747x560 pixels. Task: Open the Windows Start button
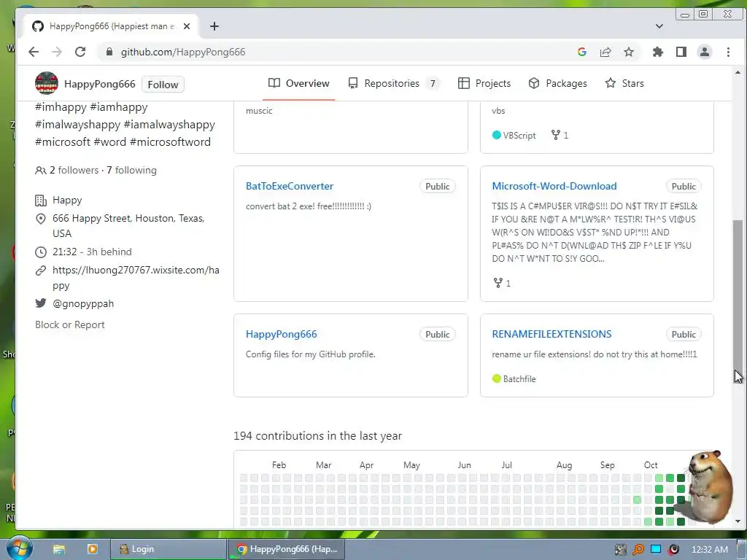(x=19, y=548)
